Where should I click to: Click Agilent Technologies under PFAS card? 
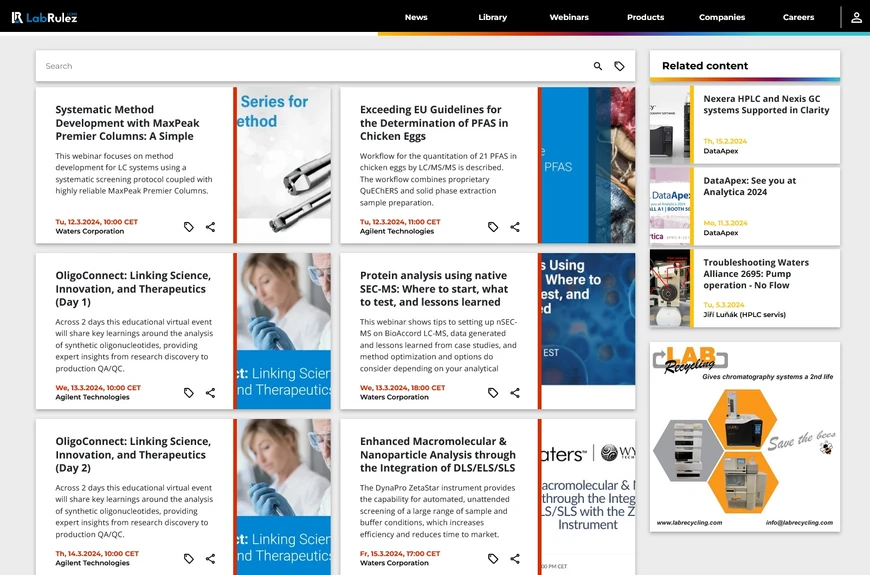click(x=397, y=231)
